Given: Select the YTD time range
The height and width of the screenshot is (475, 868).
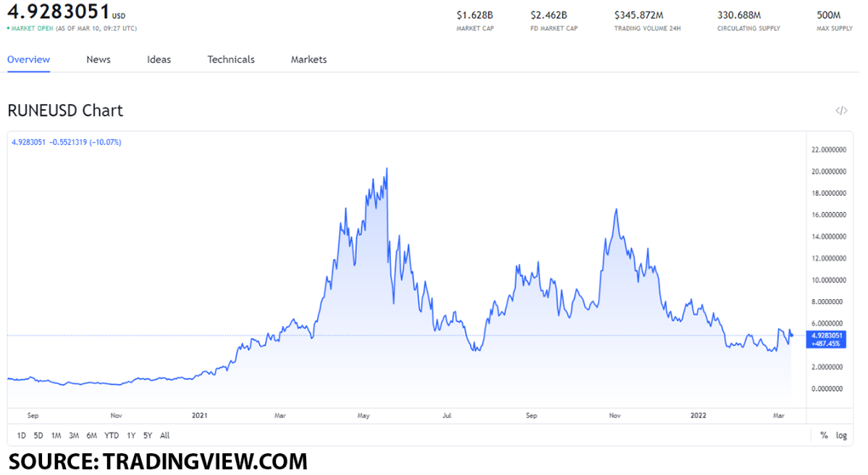Looking at the screenshot, I should coord(111,436).
